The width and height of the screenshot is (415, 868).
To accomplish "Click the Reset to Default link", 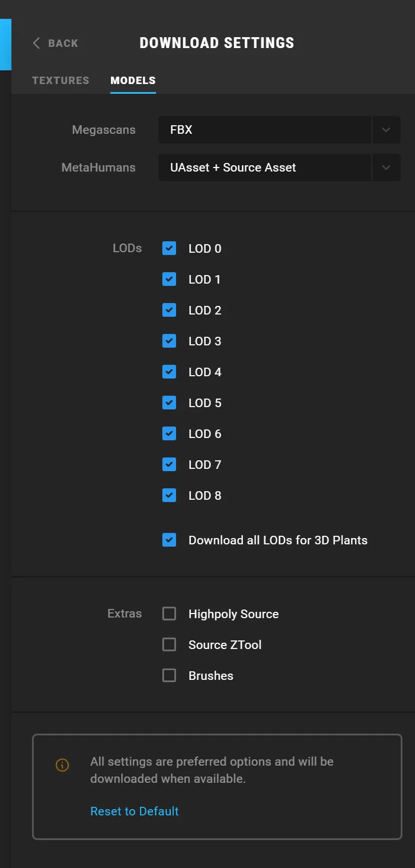I will tap(134, 811).
